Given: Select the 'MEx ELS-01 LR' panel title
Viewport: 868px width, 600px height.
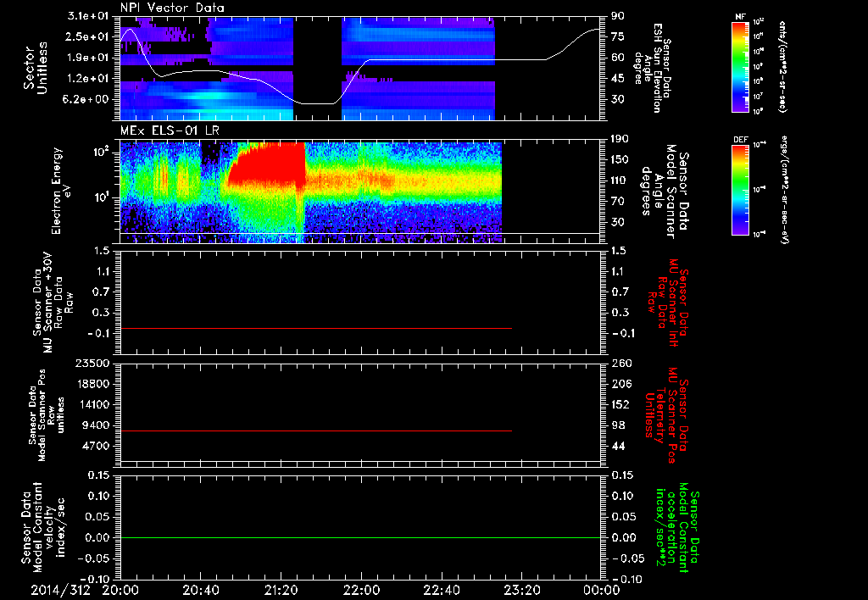Looking at the screenshot, I should [x=170, y=131].
